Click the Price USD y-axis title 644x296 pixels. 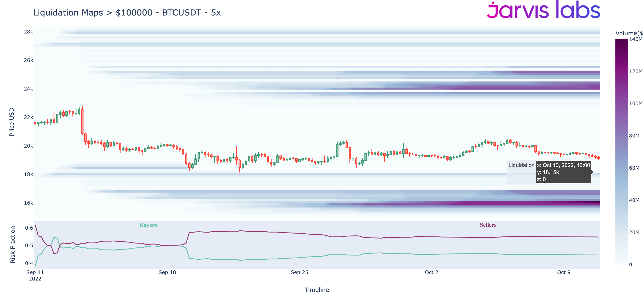pyautogui.click(x=12, y=122)
